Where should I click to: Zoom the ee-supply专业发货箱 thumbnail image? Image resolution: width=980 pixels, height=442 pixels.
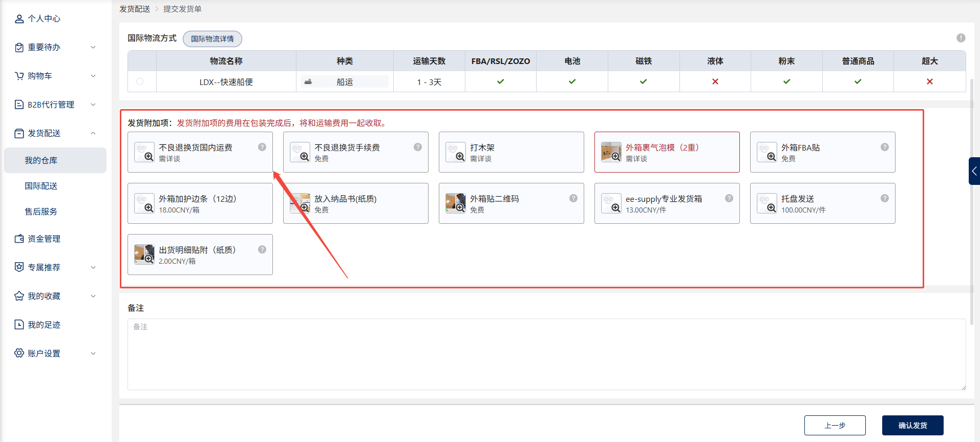point(611,203)
